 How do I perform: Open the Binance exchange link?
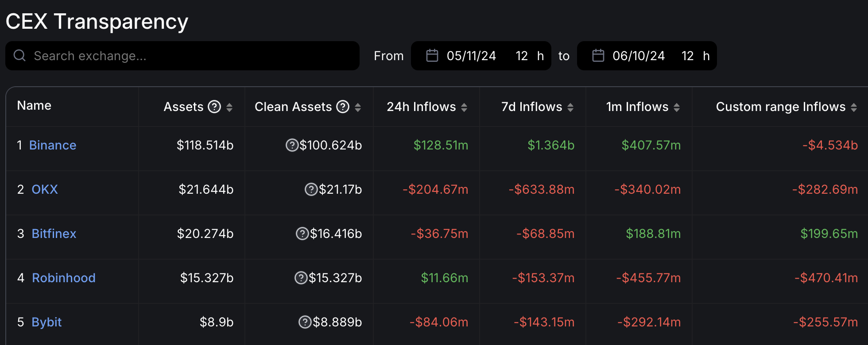(53, 145)
